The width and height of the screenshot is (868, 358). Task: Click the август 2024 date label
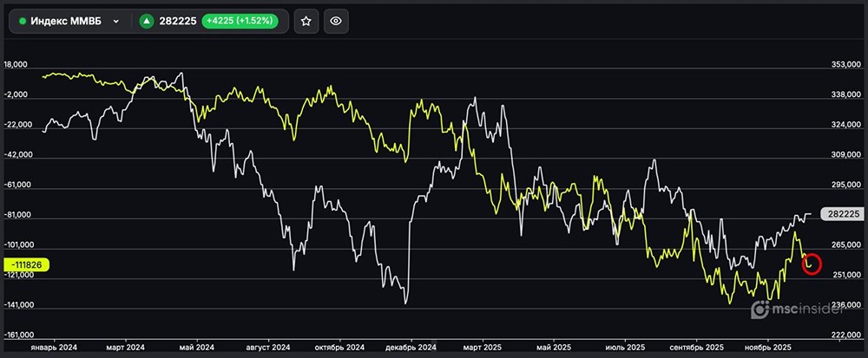click(268, 347)
